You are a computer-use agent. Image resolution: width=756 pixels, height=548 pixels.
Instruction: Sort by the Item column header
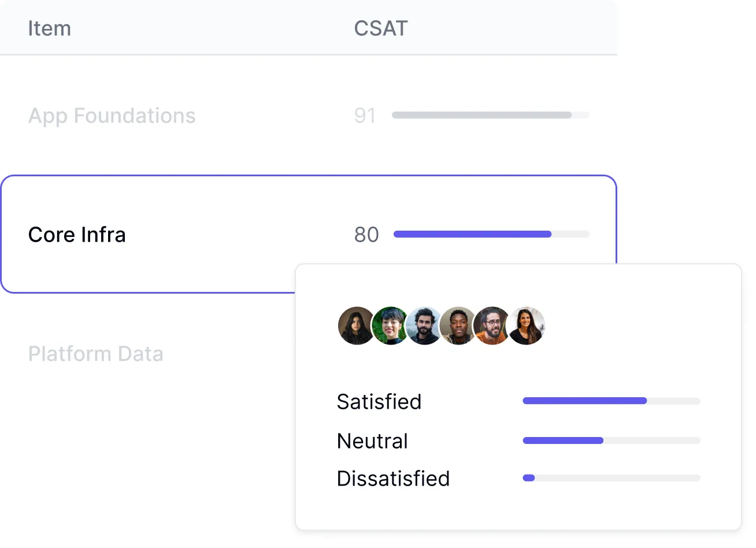[50, 28]
